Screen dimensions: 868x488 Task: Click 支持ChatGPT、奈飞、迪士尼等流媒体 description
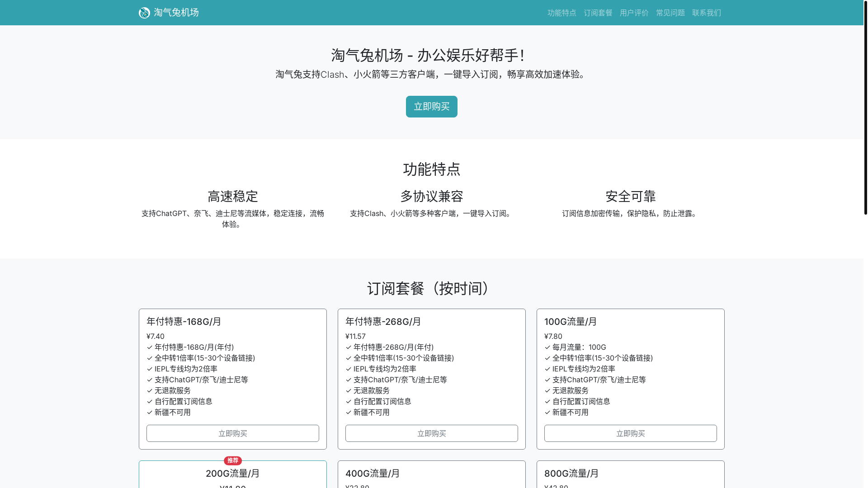232,219
